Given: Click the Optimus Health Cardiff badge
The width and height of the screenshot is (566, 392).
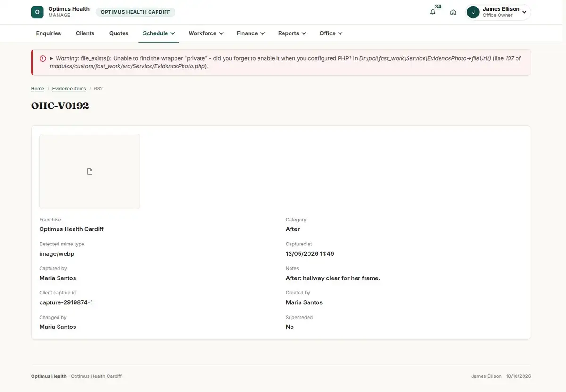Looking at the screenshot, I should click(135, 12).
